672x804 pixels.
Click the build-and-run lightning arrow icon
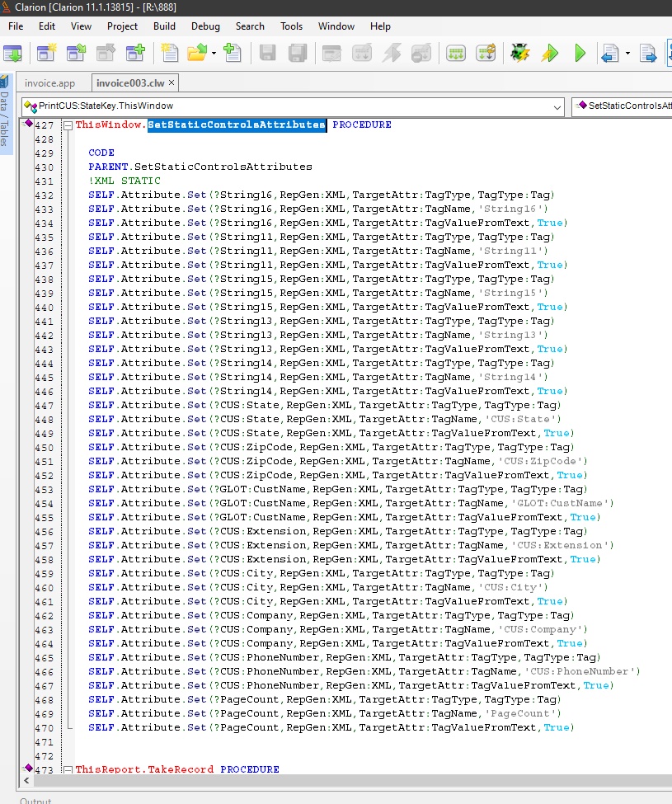pyautogui.click(x=549, y=54)
